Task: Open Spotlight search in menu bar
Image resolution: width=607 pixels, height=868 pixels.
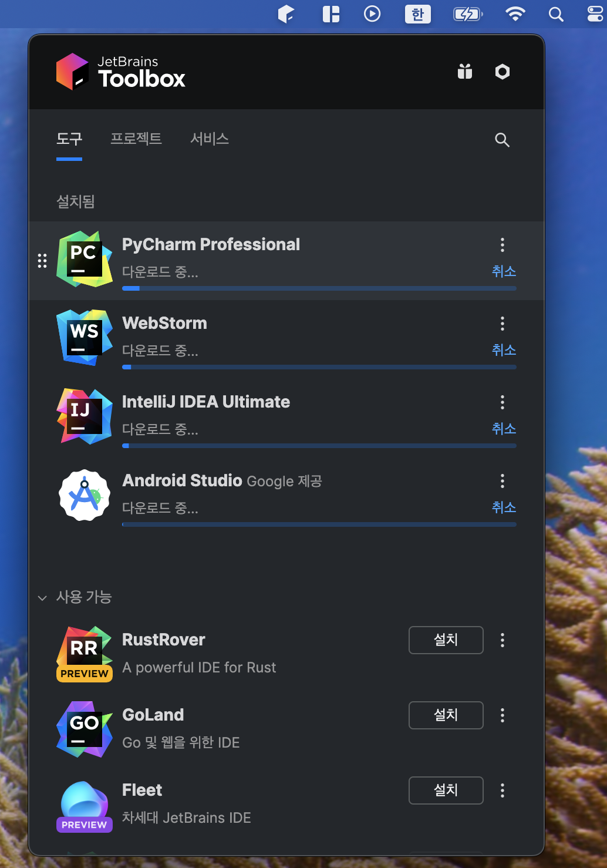Action: (x=556, y=14)
